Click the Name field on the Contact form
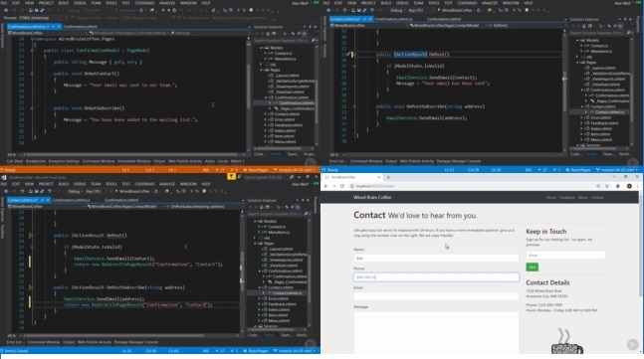Screen dimensions: 644x359 436,258
